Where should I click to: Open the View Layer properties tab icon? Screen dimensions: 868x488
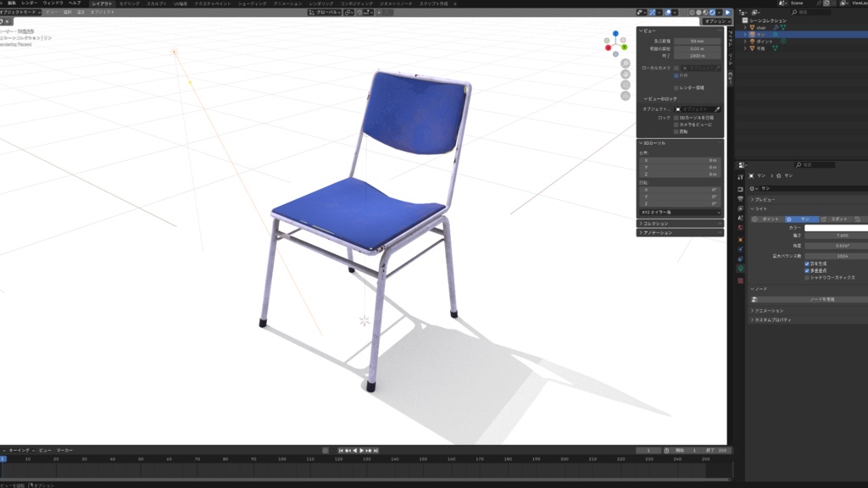(x=741, y=208)
